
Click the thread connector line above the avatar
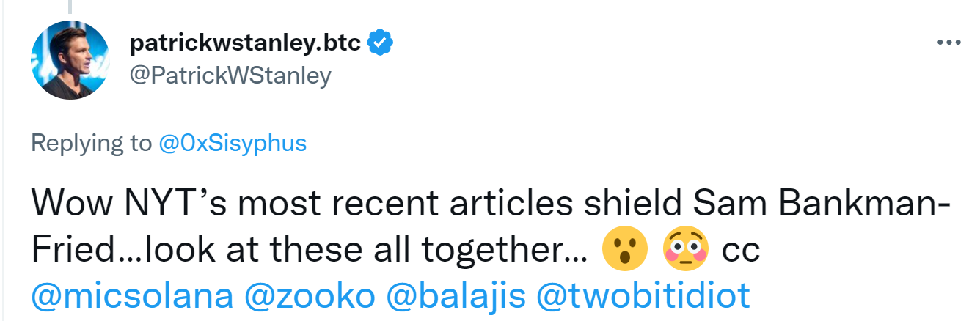[71, 7]
